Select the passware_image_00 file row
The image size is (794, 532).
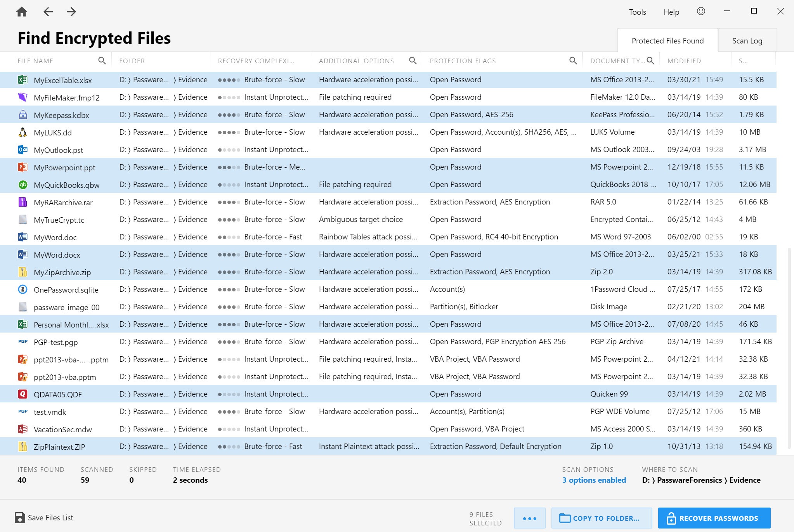point(388,307)
